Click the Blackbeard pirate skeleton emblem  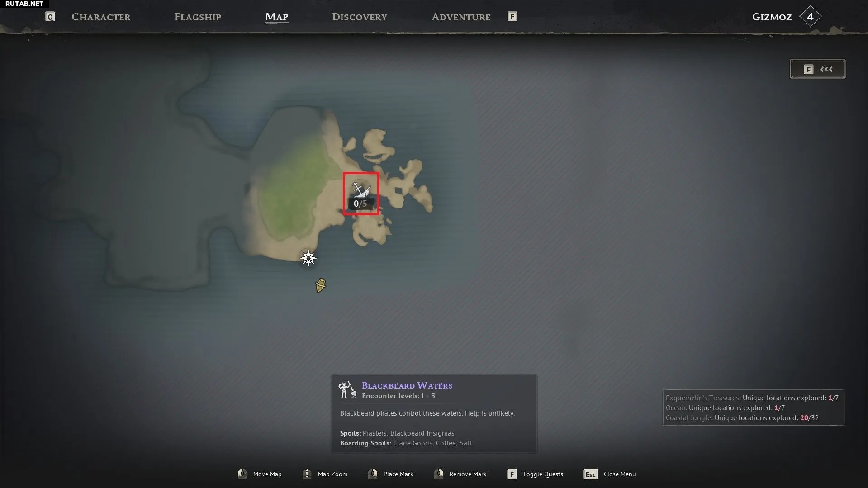(347, 390)
